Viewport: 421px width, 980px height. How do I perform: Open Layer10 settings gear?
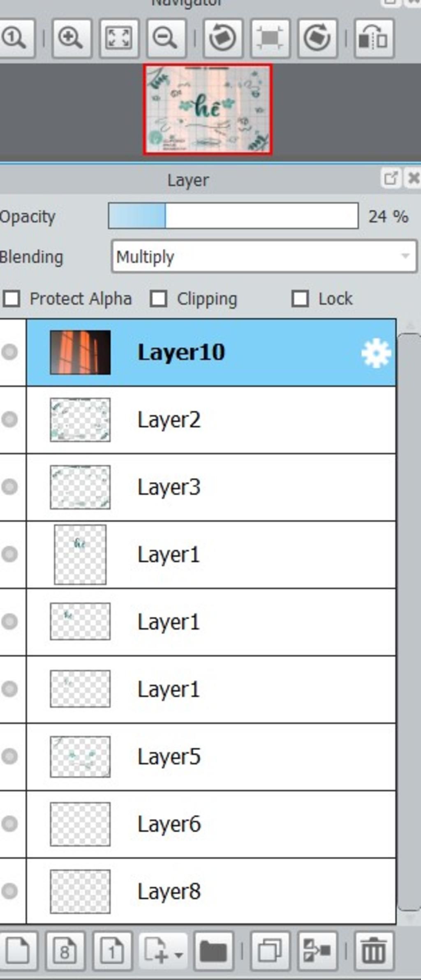pos(376,353)
